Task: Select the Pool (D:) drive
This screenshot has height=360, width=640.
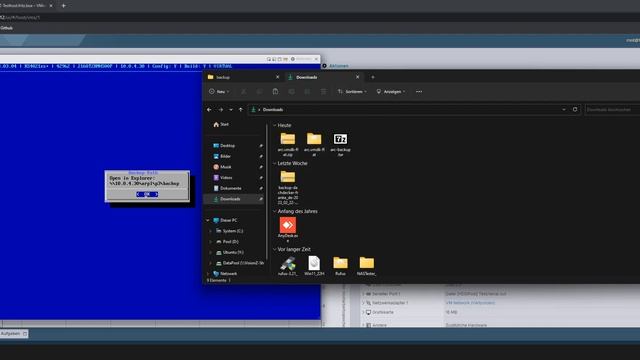Action: (227, 242)
